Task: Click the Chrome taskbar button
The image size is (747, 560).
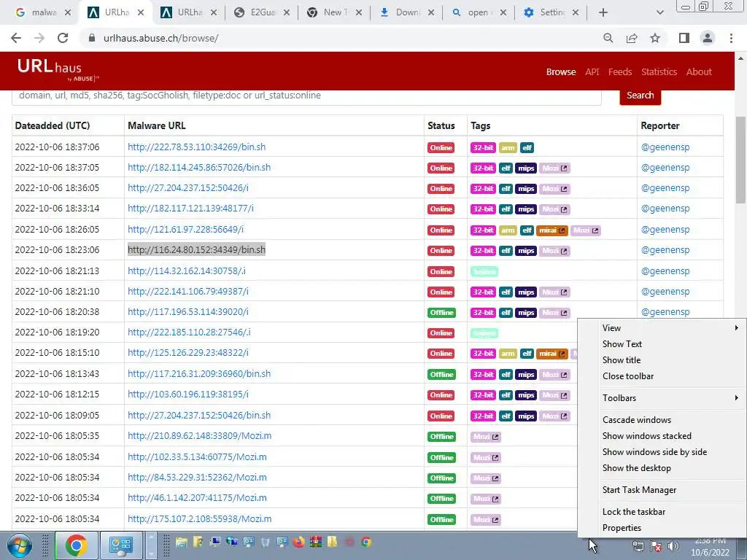Action: (77, 545)
